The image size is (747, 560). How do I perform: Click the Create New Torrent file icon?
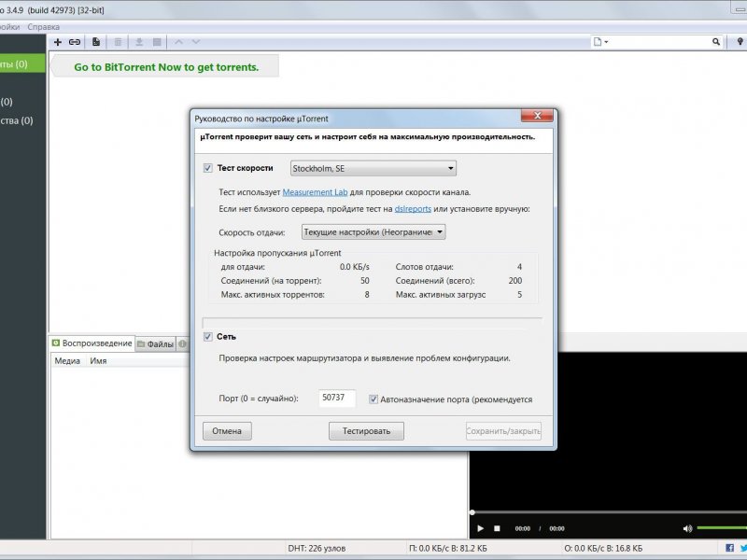[x=96, y=42]
